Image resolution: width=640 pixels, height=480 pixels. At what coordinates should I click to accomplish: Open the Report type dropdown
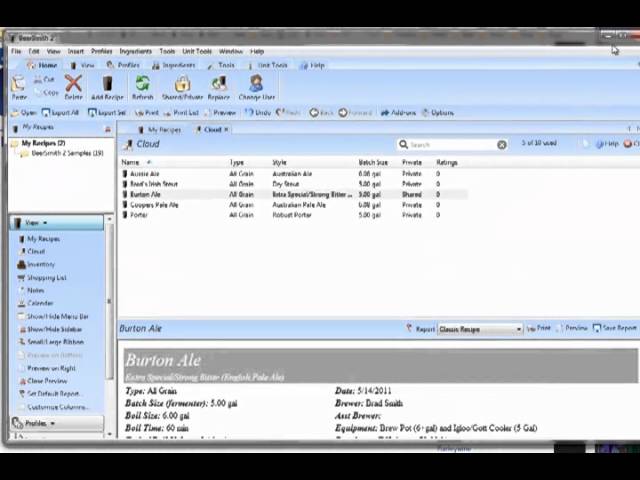[x=480, y=329]
